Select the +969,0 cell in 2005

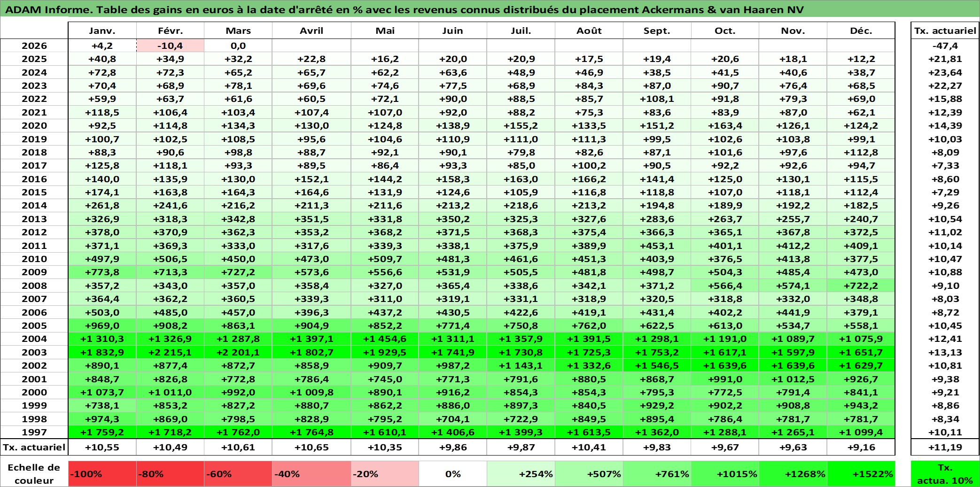point(102,325)
